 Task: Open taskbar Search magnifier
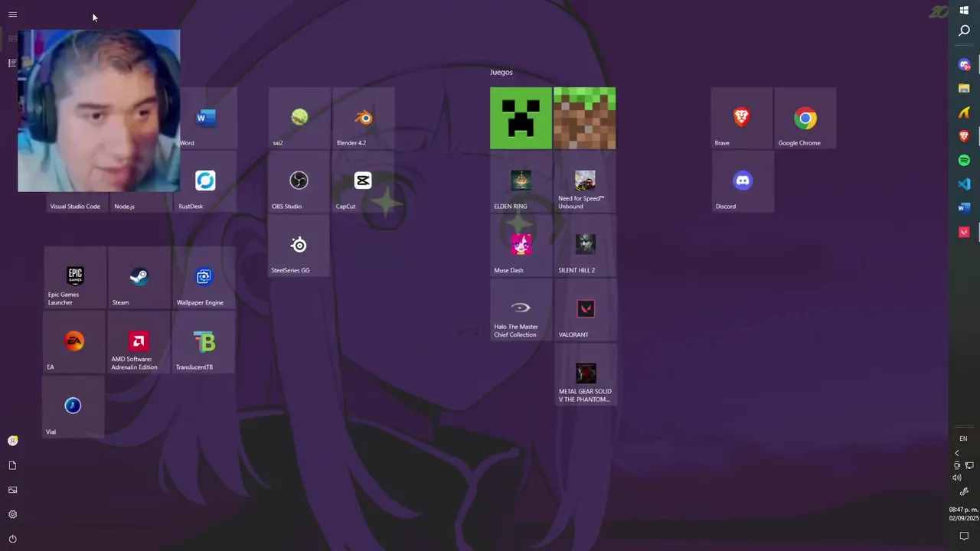click(964, 31)
